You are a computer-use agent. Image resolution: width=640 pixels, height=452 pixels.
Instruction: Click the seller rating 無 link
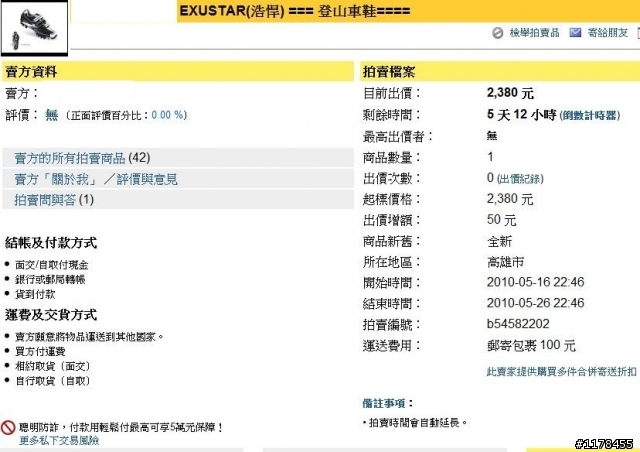51,115
